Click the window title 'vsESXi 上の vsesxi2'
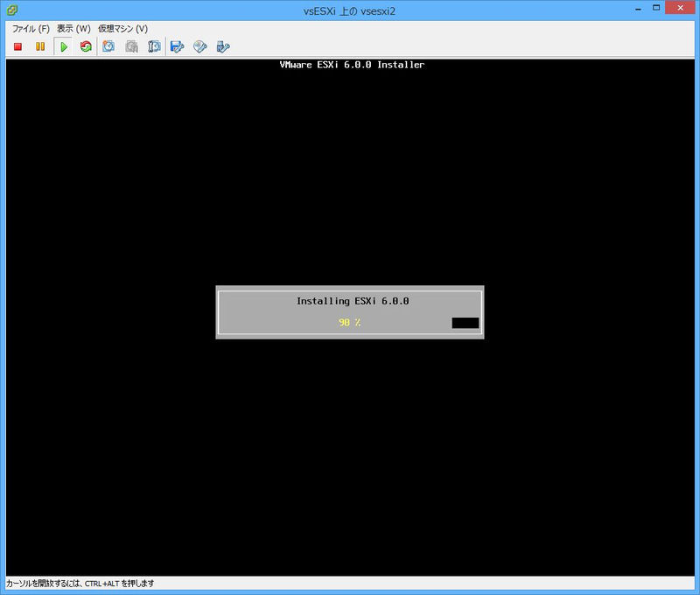Screen dimensions: 700x595 tap(349, 11)
